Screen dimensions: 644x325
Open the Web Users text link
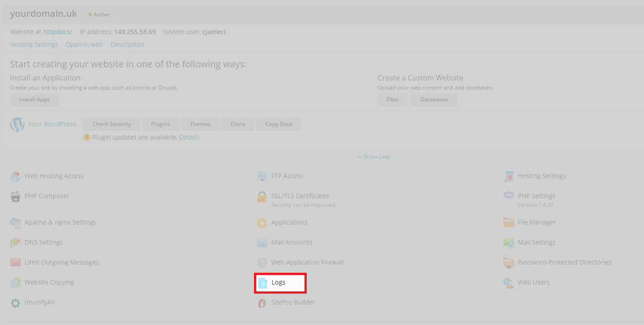(533, 282)
